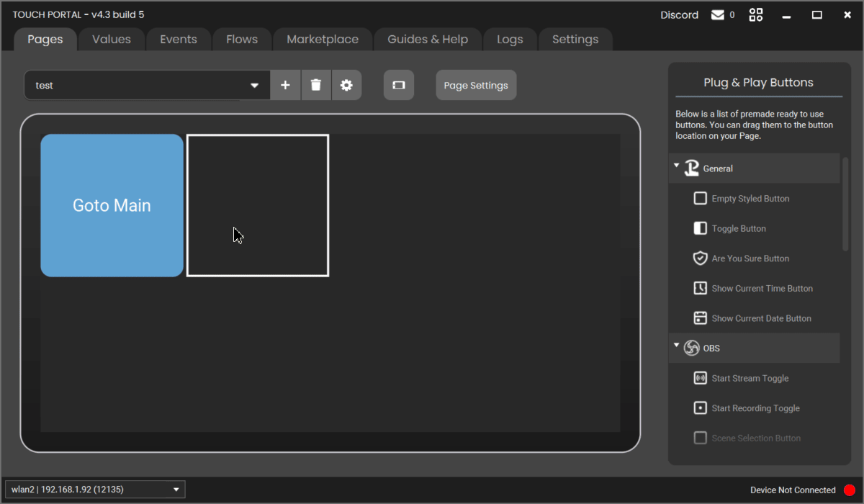Click the OBS logo icon
The width and height of the screenshot is (864, 504).
692,348
